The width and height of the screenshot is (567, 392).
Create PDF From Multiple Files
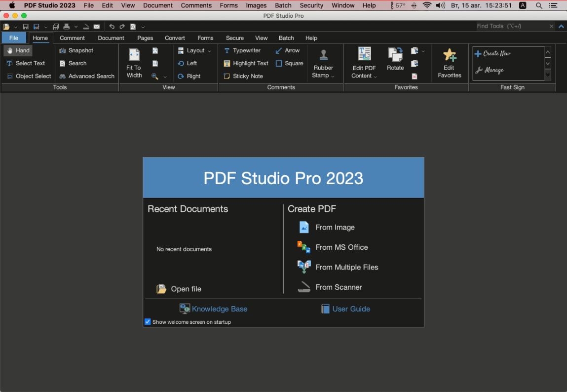click(338, 267)
